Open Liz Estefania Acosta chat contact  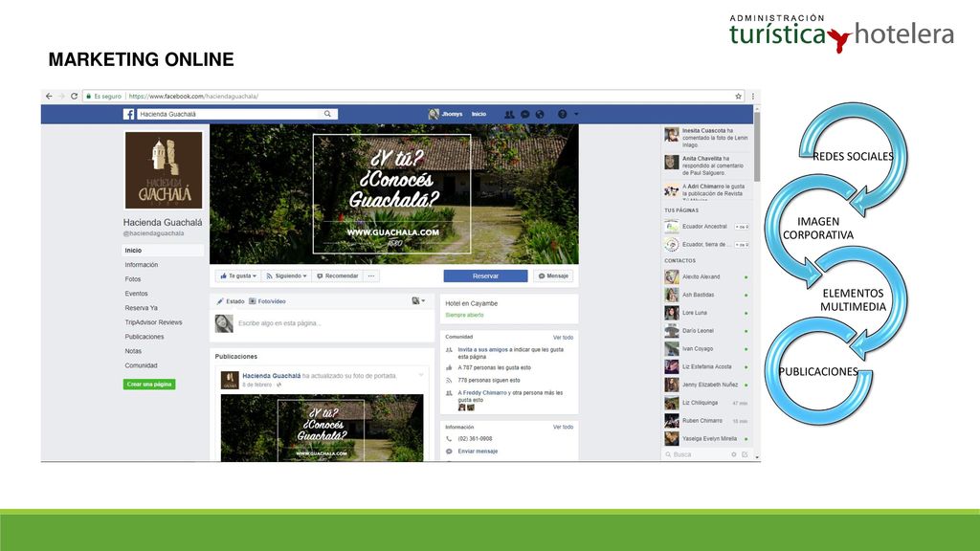coord(706,367)
